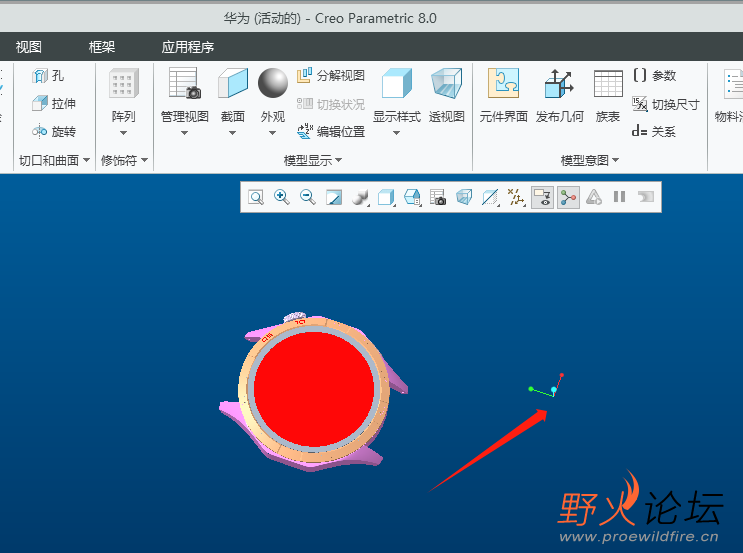Expand the 截面 dropdown arrow
Image resolution: width=743 pixels, height=553 pixels.
[x=232, y=133]
